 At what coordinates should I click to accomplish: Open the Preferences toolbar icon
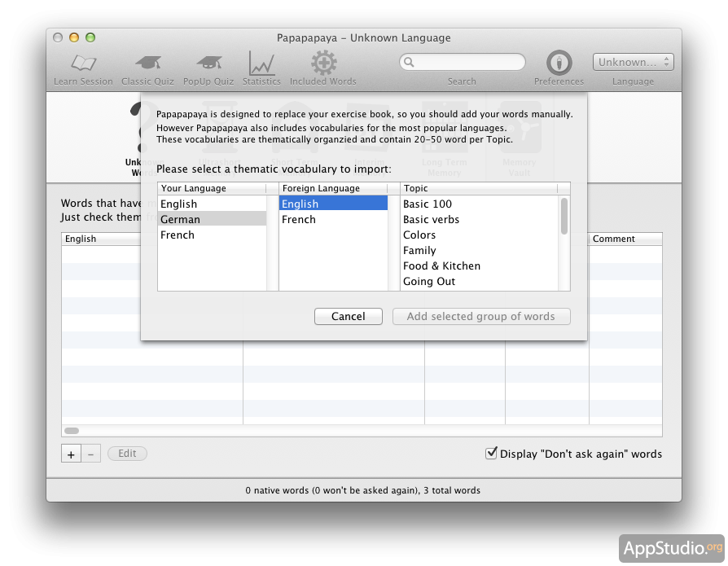[x=559, y=63]
